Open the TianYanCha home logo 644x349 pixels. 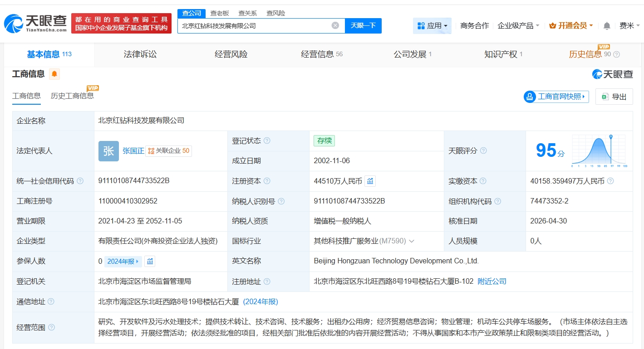[x=36, y=24]
